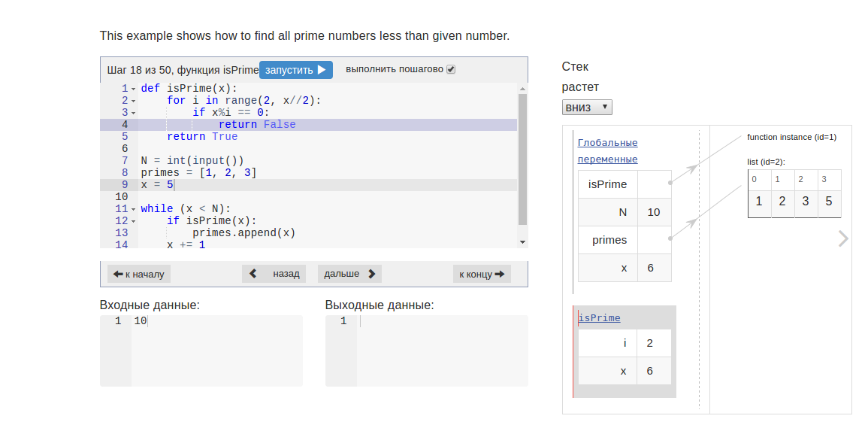Click editor scrollbar down arrow

[522, 242]
